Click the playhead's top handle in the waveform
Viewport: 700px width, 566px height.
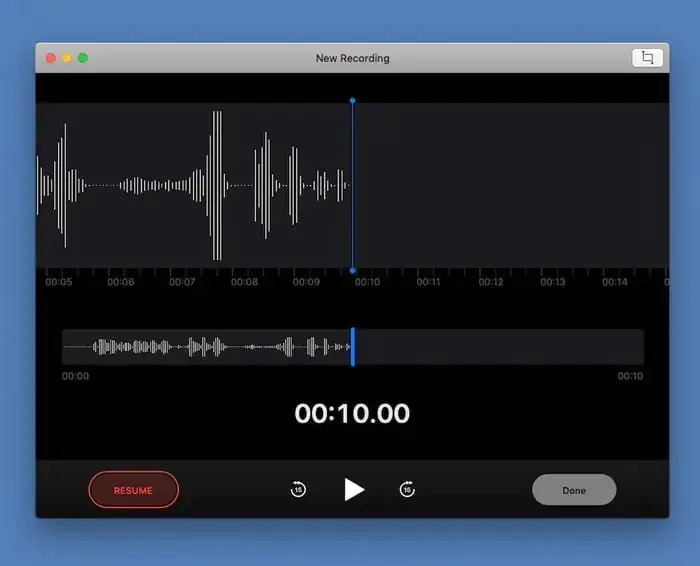click(352, 101)
